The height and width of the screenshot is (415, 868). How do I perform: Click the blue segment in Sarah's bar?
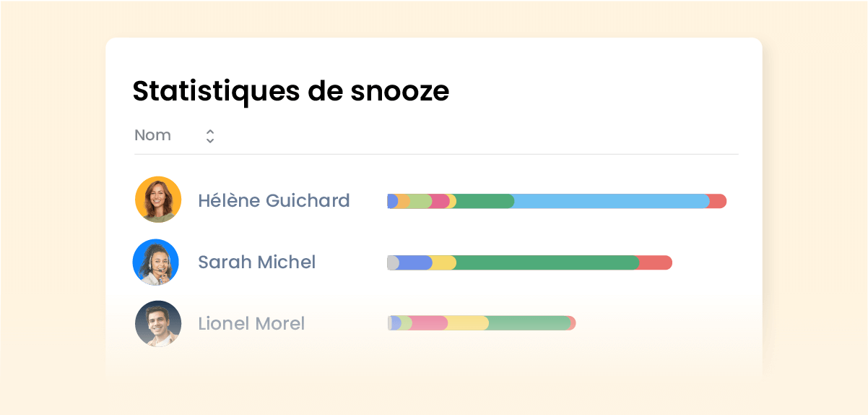click(416, 262)
